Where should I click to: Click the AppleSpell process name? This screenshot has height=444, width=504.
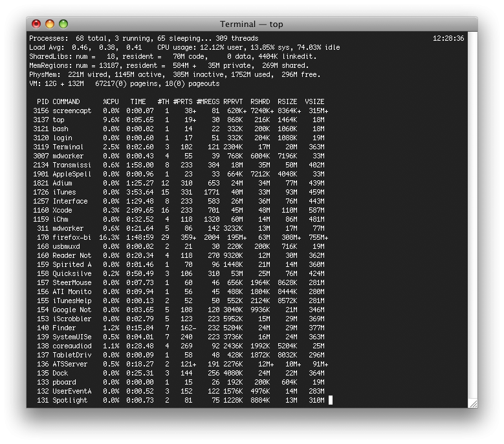point(72,174)
